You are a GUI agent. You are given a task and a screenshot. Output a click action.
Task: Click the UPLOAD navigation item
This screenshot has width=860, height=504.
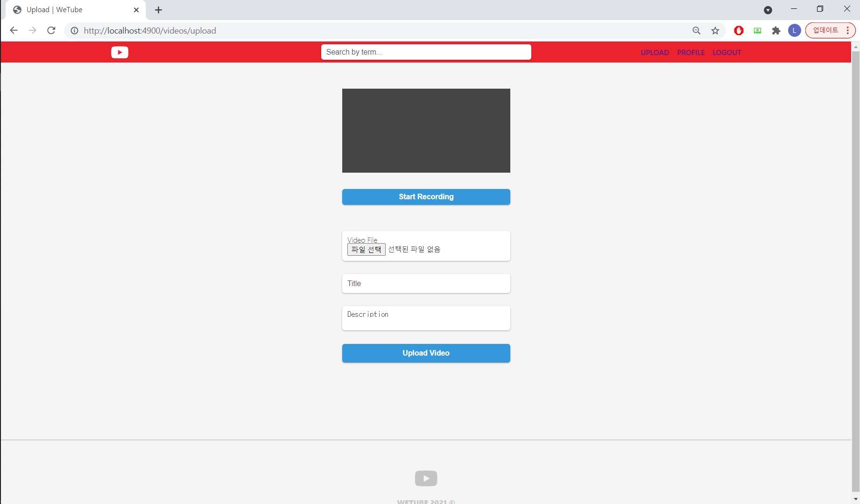pos(654,52)
